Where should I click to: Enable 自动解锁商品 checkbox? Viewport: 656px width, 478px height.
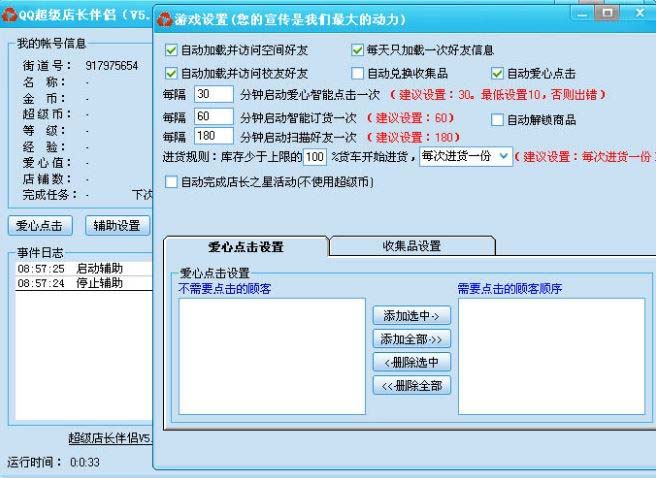point(497,120)
